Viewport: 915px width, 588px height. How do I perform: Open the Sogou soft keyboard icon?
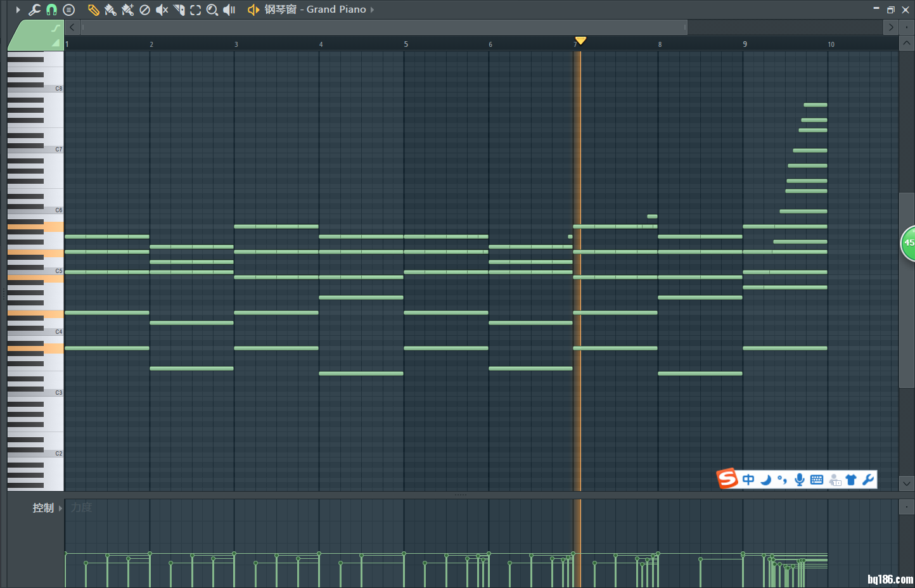(817, 480)
